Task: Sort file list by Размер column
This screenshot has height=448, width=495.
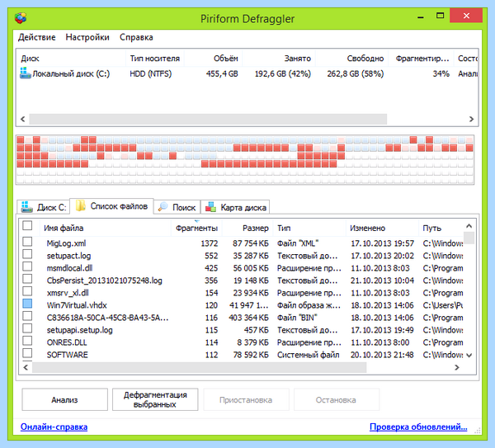Action: (247, 228)
